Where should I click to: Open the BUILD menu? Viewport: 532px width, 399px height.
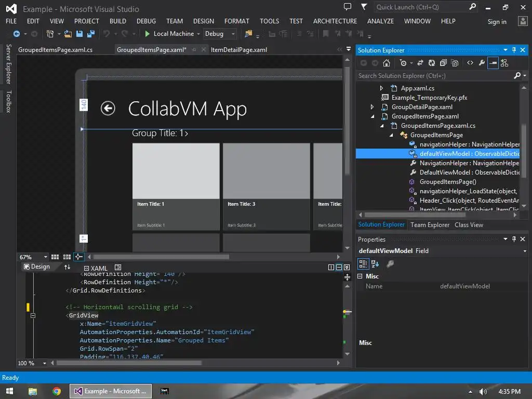[x=118, y=21]
